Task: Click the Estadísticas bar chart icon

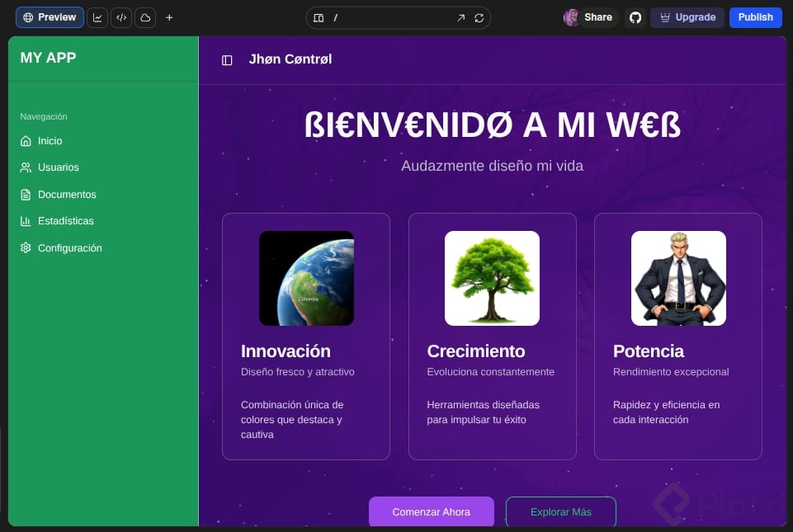Action: click(x=26, y=221)
